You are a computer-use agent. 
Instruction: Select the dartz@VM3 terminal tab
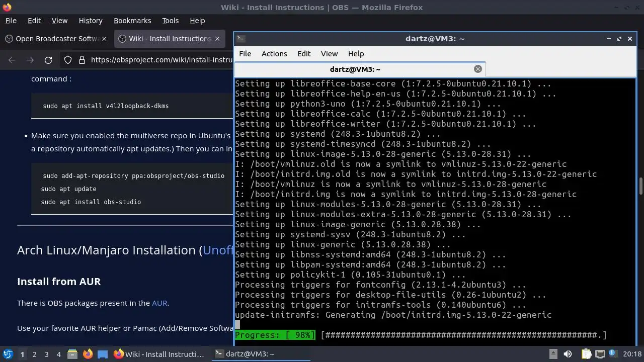(x=360, y=69)
